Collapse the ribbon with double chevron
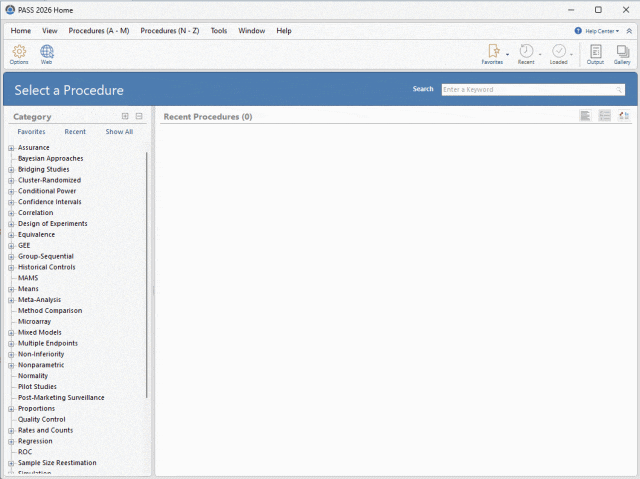 coord(629,31)
